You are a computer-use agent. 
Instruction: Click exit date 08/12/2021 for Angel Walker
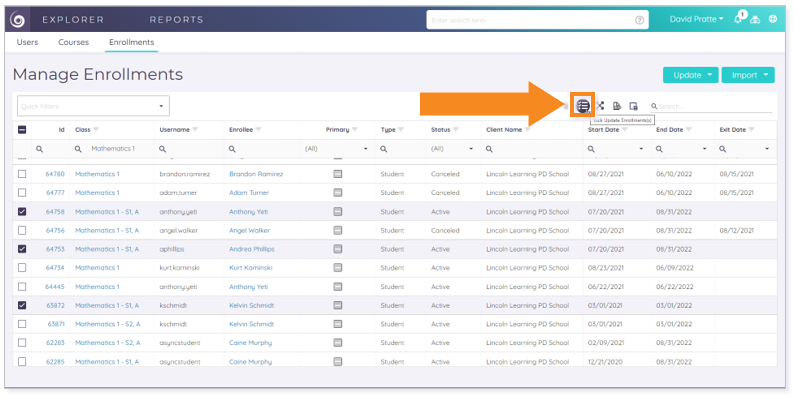pyautogui.click(x=736, y=230)
